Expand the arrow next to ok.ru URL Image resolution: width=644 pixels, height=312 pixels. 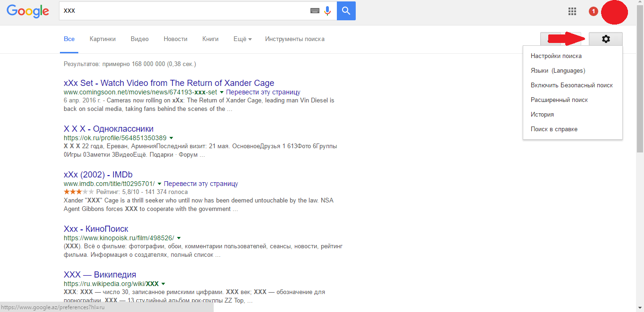click(x=171, y=138)
